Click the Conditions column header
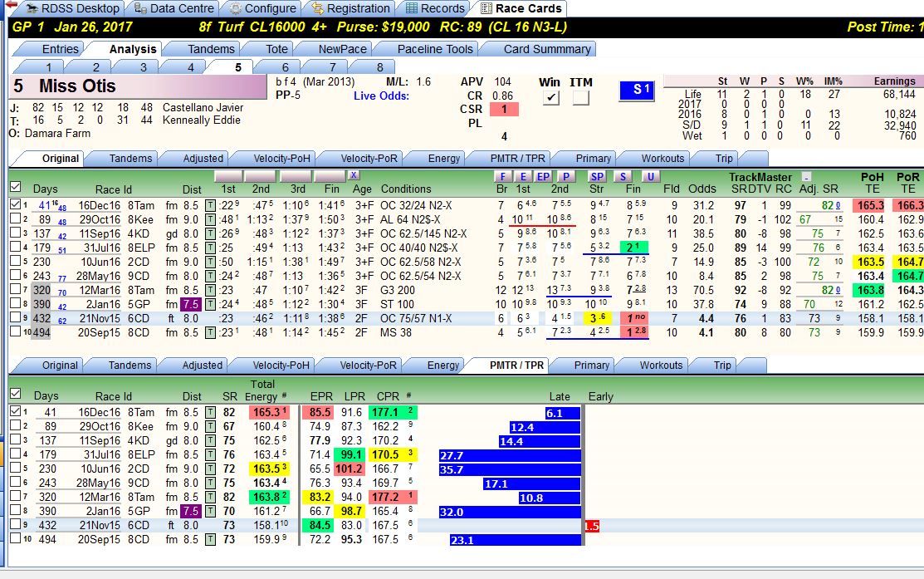924x579 pixels. 406,189
